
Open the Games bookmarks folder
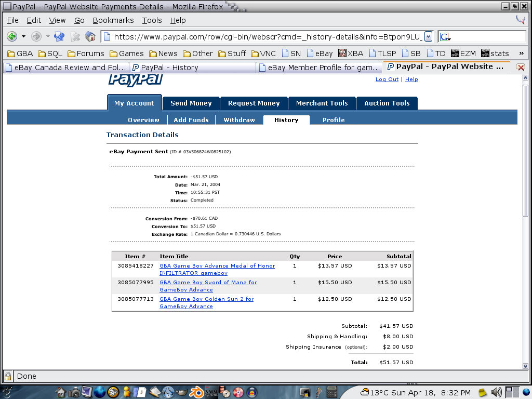(127, 54)
